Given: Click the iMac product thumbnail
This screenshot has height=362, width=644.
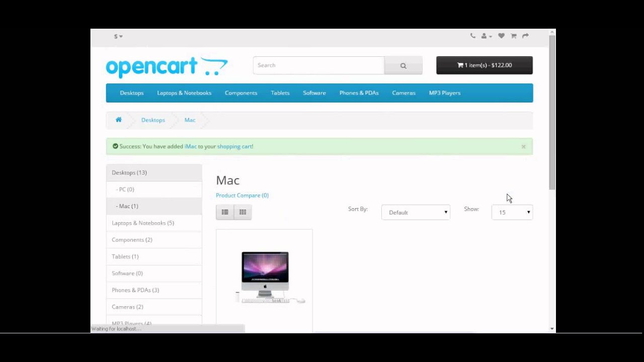Looking at the screenshot, I should [x=264, y=278].
